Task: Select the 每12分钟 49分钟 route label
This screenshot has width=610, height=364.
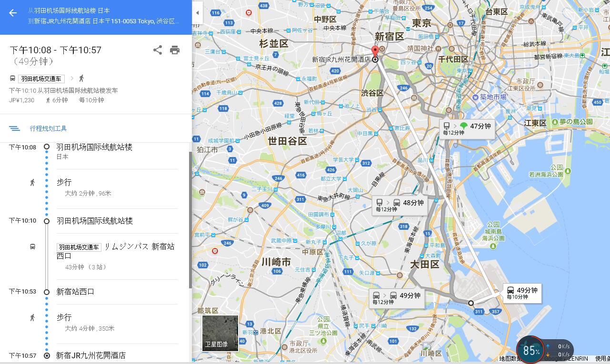Action: pyautogui.click(x=397, y=298)
